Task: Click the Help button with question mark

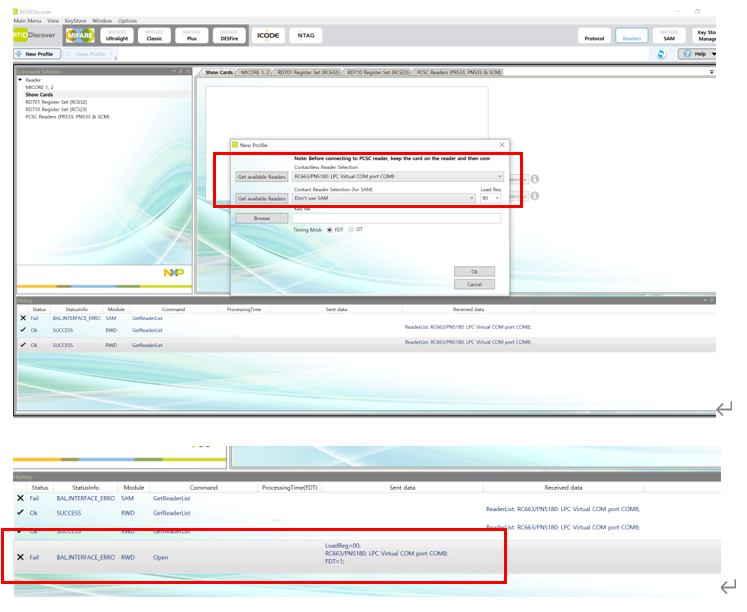Action: tap(695, 54)
